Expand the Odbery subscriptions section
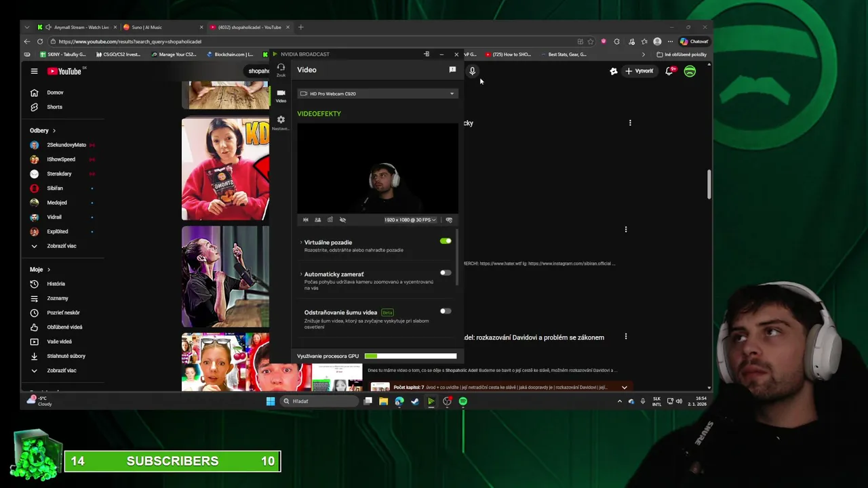868x488 pixels. point(43,130)
